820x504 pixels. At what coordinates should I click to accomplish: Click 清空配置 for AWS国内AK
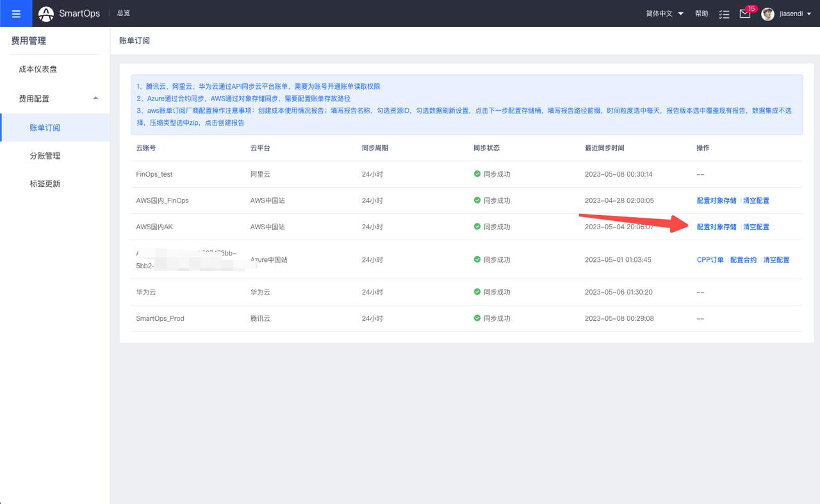click(x=756, y=227)
